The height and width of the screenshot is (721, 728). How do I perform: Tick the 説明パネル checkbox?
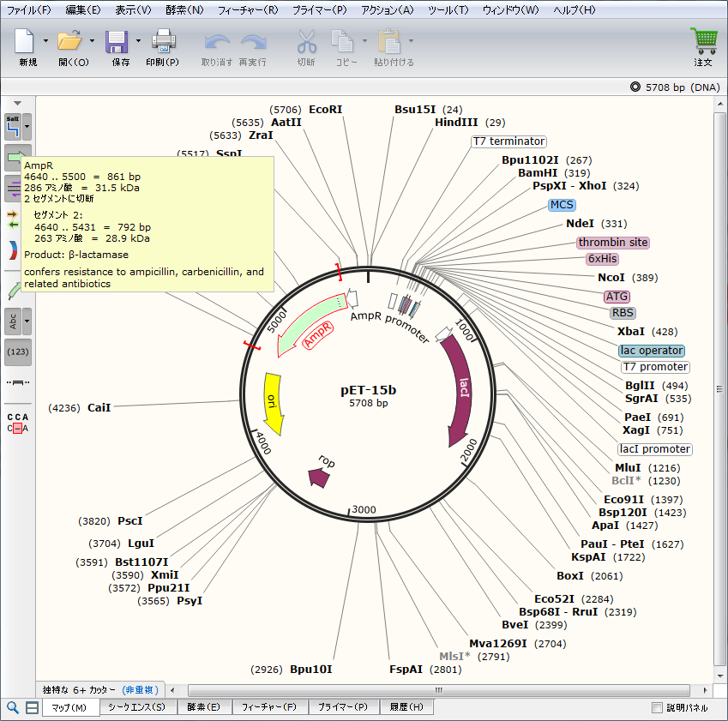tap(657, 707)
